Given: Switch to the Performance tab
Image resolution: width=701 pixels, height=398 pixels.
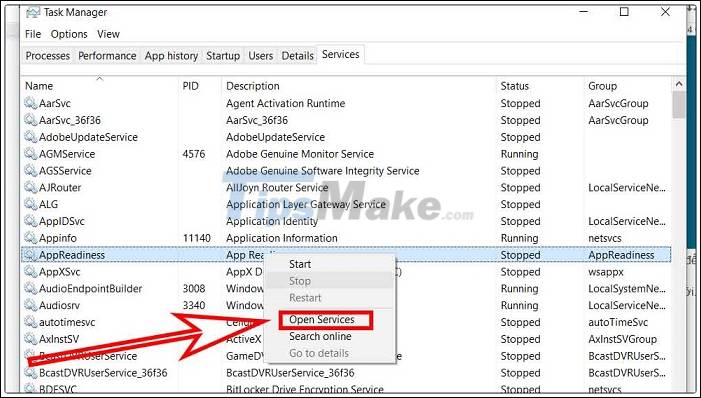Looking at the screenshot, I should pos(107,56).
